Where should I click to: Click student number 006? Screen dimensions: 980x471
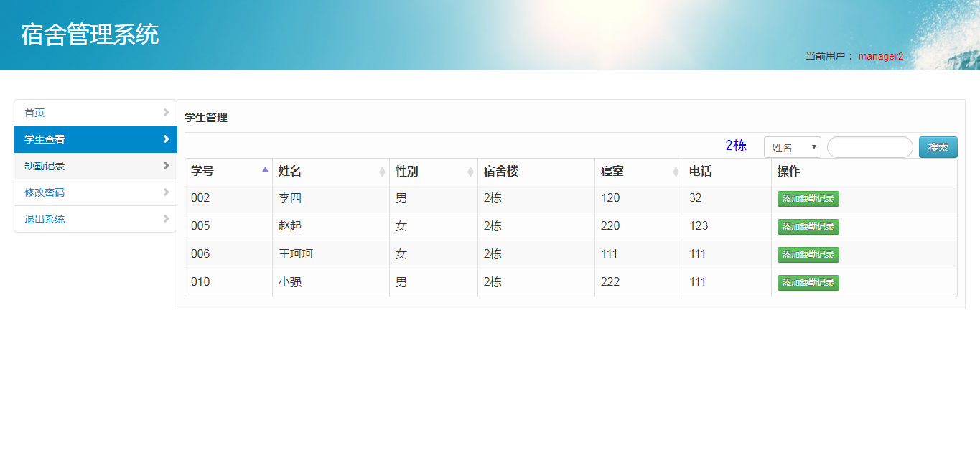tap(200, 254)
